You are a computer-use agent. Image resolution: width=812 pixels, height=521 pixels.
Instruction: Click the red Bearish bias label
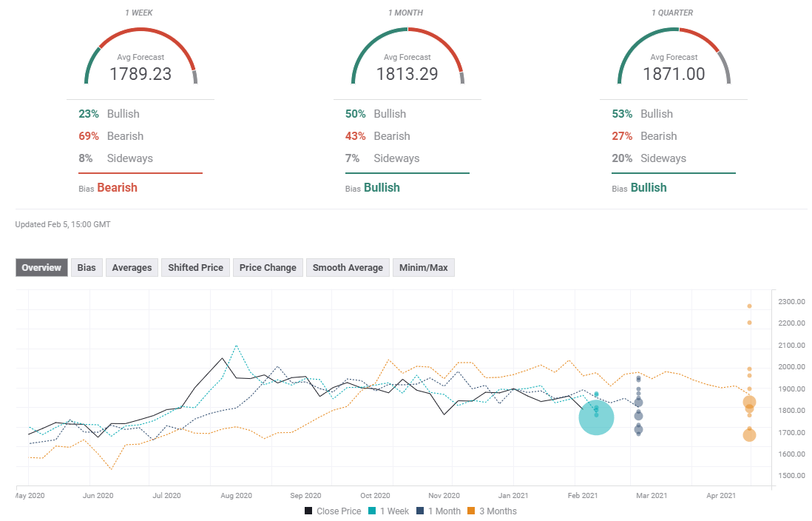(117, 188)
